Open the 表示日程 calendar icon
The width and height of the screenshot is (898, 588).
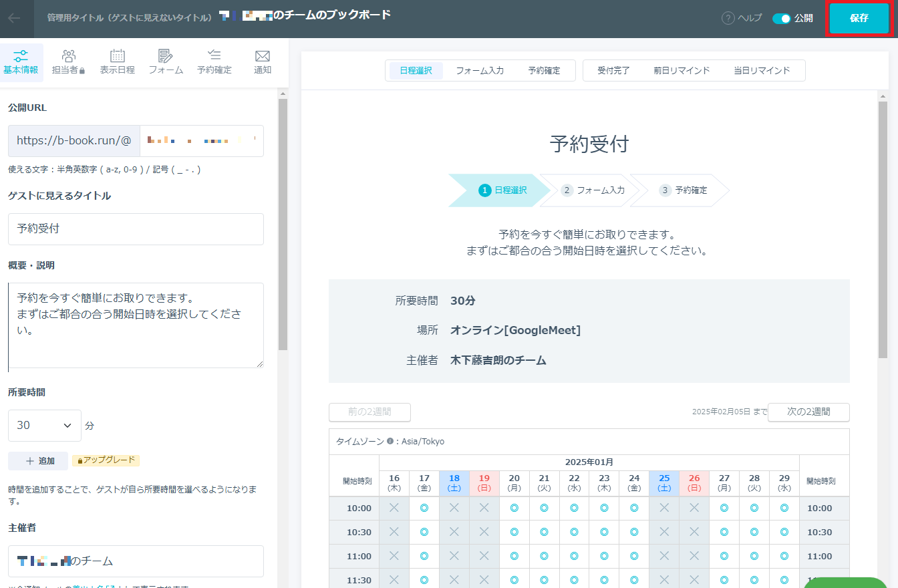tap(118, 56)
